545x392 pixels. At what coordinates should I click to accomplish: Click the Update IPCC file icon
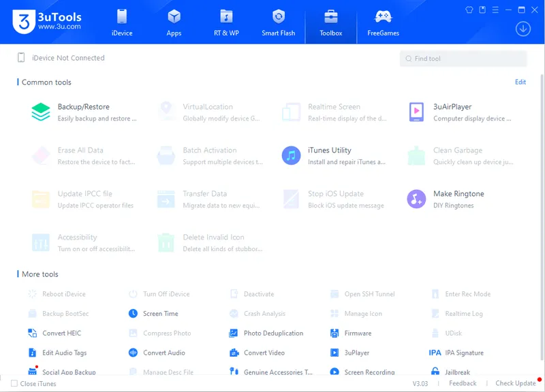tap(41, 199)
